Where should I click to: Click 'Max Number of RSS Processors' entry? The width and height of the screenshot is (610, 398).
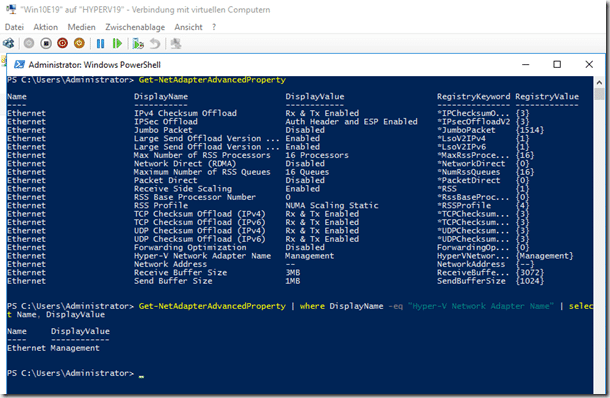pyautogui.click(x=202, y=155)
